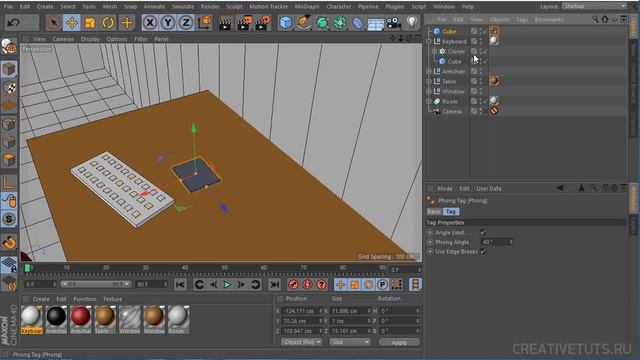
Task: Click the orange magnet tool icon
Action: (x=9, y=242)
